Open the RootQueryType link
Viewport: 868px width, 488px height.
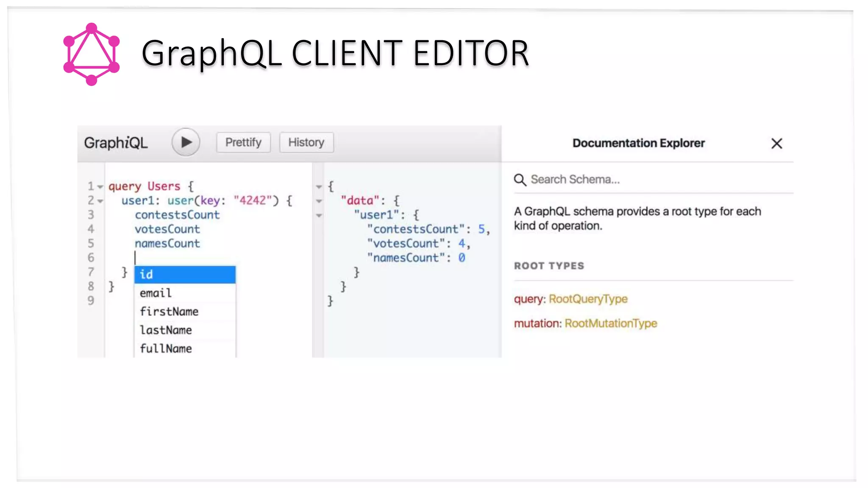pyautogui.click(x=588, y=299)
